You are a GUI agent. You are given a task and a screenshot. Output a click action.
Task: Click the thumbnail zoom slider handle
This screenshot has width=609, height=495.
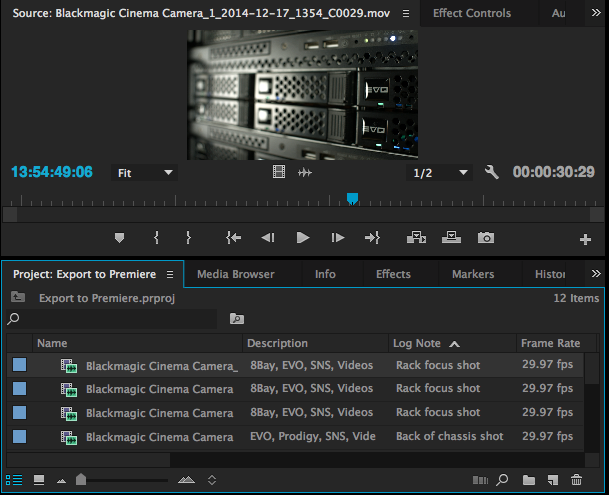tap(81, 479)
